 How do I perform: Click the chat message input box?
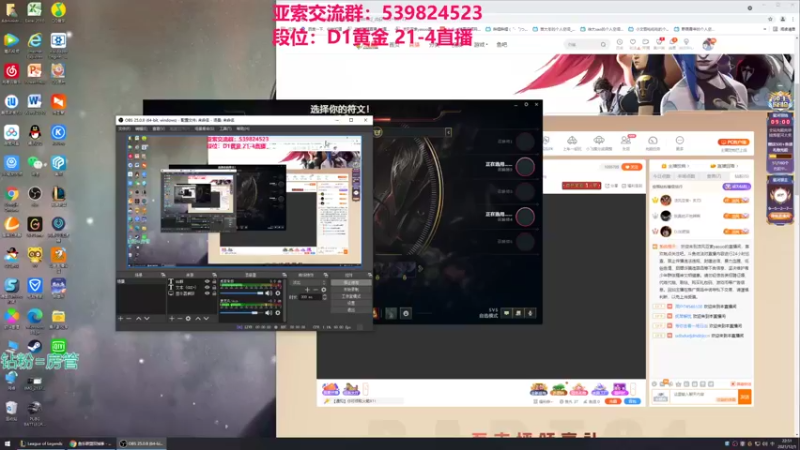point(703,394)
